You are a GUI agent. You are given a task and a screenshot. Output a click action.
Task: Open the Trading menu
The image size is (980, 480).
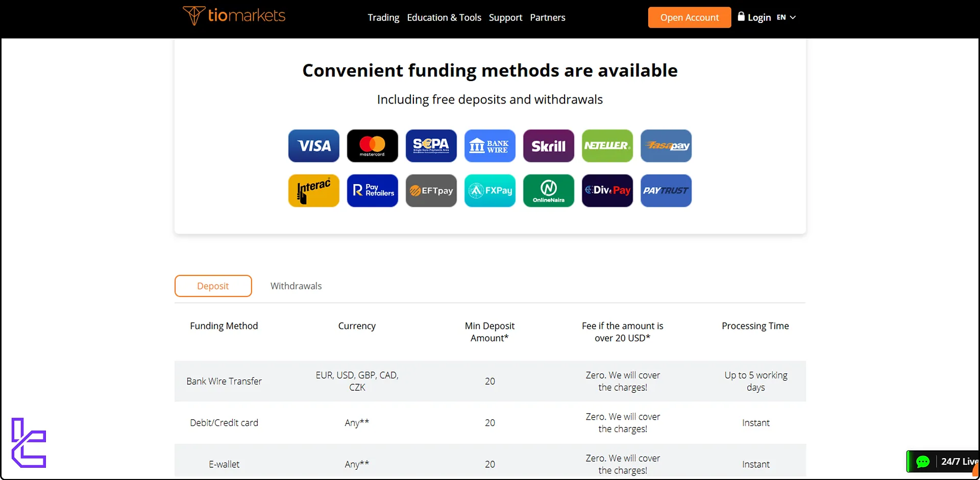pos(383,17)
